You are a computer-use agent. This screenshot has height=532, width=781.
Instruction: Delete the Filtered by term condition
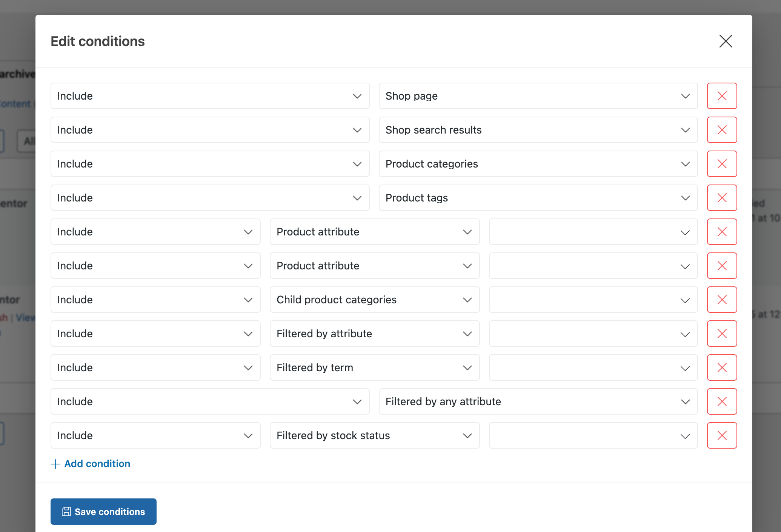tap(721, 367)
